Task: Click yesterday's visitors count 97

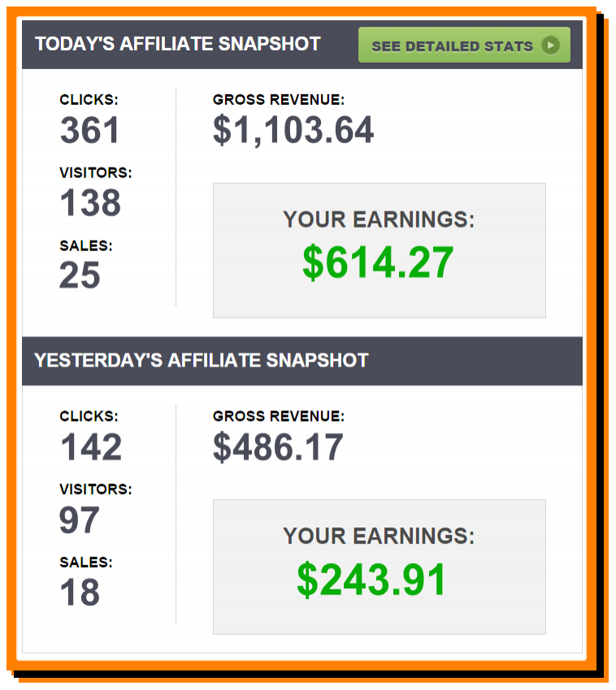Action: pyautogui.click(x=79, y=519)
